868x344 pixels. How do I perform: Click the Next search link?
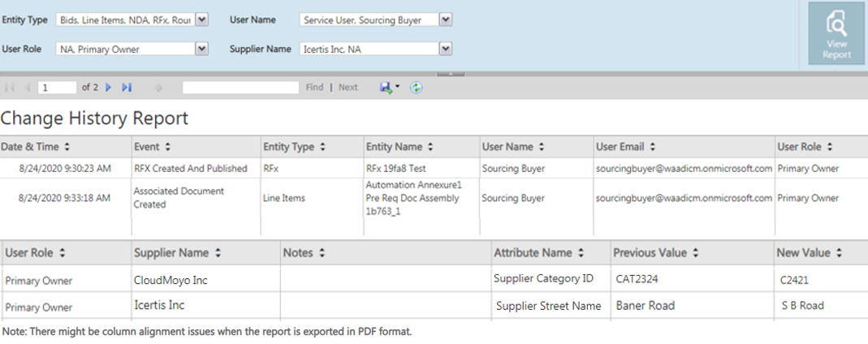[x=348, y=88]
